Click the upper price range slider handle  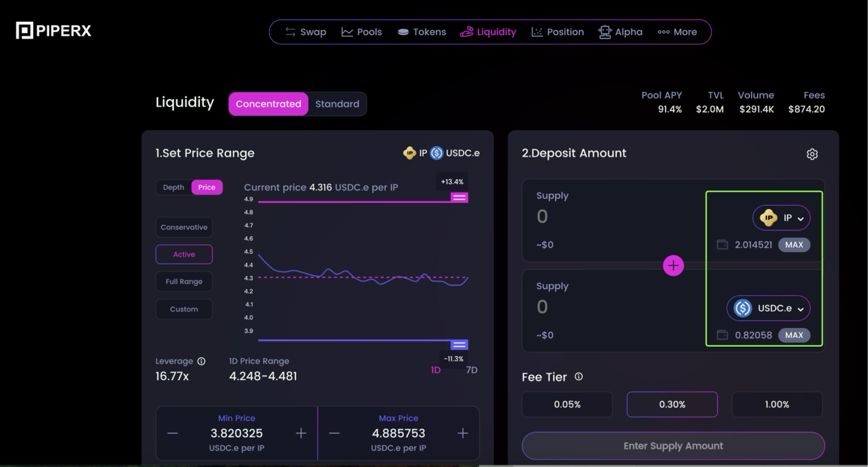(459, 198)
